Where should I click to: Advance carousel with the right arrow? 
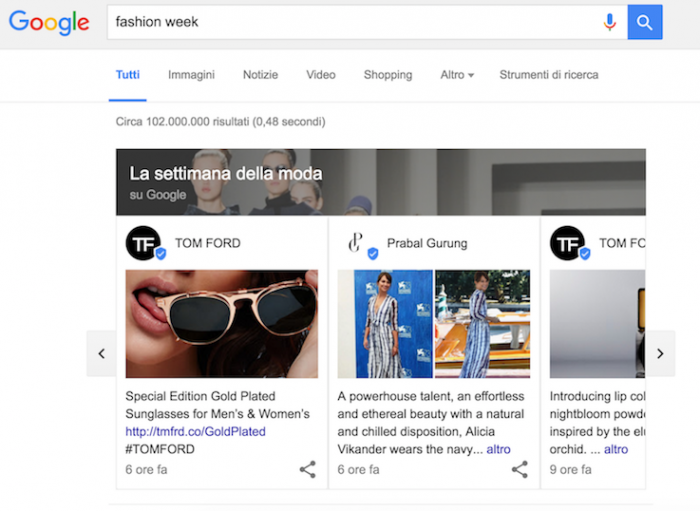(660, 353)
